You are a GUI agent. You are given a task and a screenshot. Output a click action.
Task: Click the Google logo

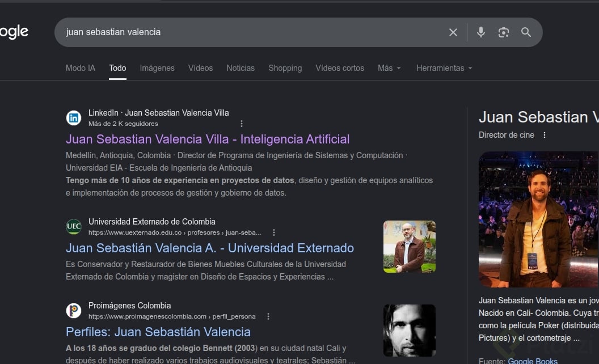pos(14,32)
